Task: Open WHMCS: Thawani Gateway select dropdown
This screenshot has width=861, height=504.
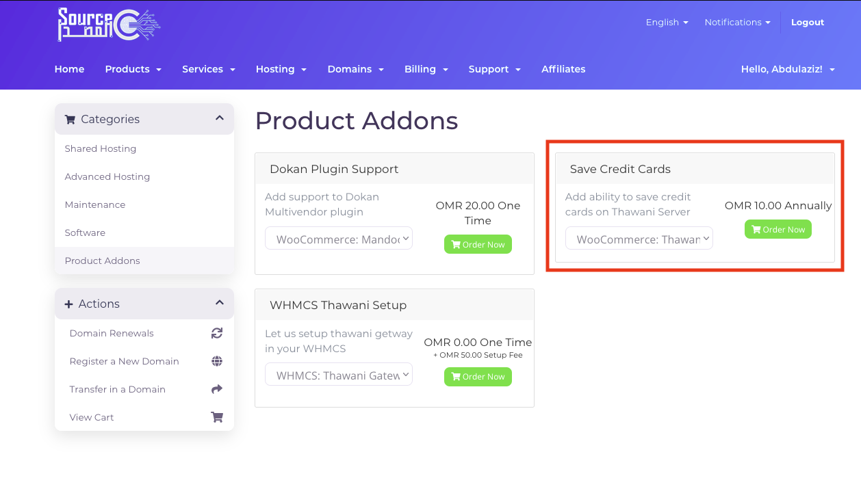Action: click(339, 375)
